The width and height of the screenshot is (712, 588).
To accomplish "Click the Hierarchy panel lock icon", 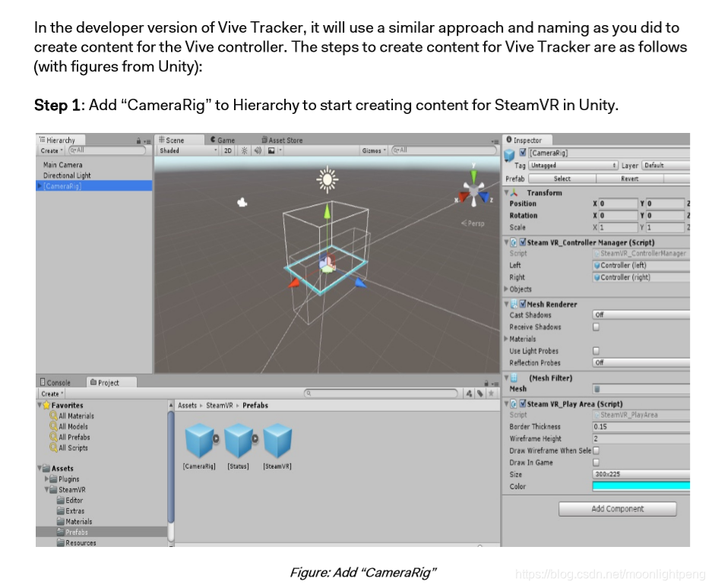I will coord(138,141).
